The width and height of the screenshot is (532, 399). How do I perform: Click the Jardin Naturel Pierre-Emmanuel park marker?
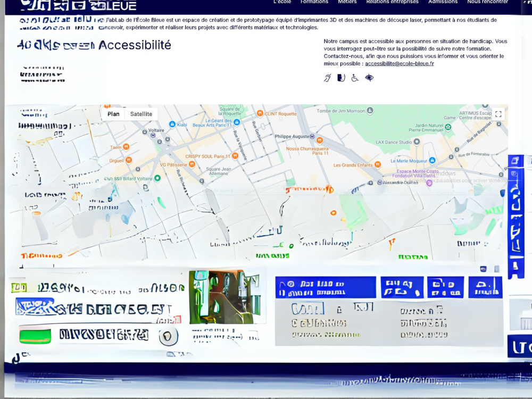448,127
